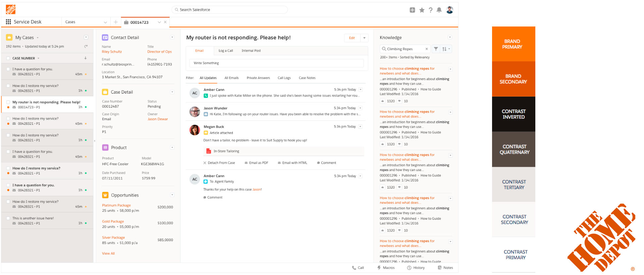Open notifications bell icon

pyautogui.click(x=439, y=10)
